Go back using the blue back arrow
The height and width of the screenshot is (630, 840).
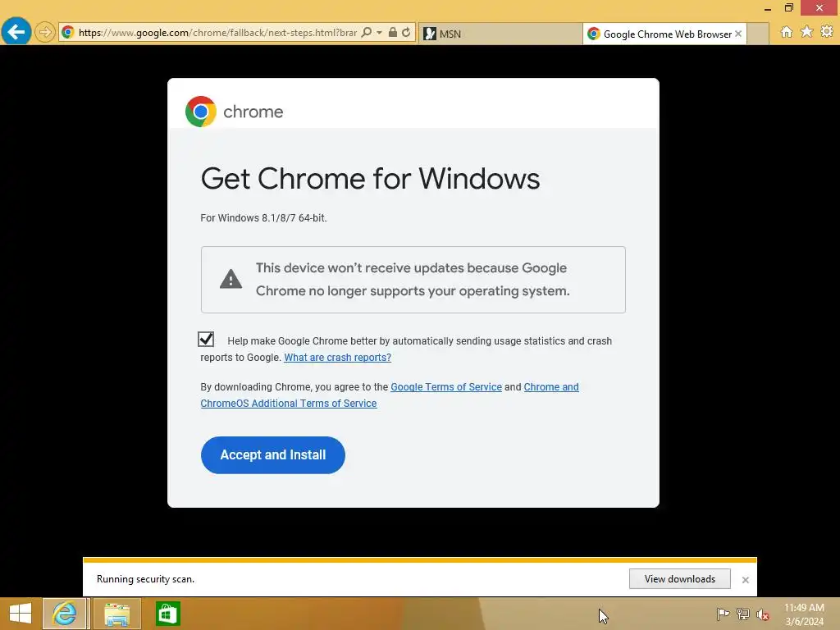click(x=16, y=32)
